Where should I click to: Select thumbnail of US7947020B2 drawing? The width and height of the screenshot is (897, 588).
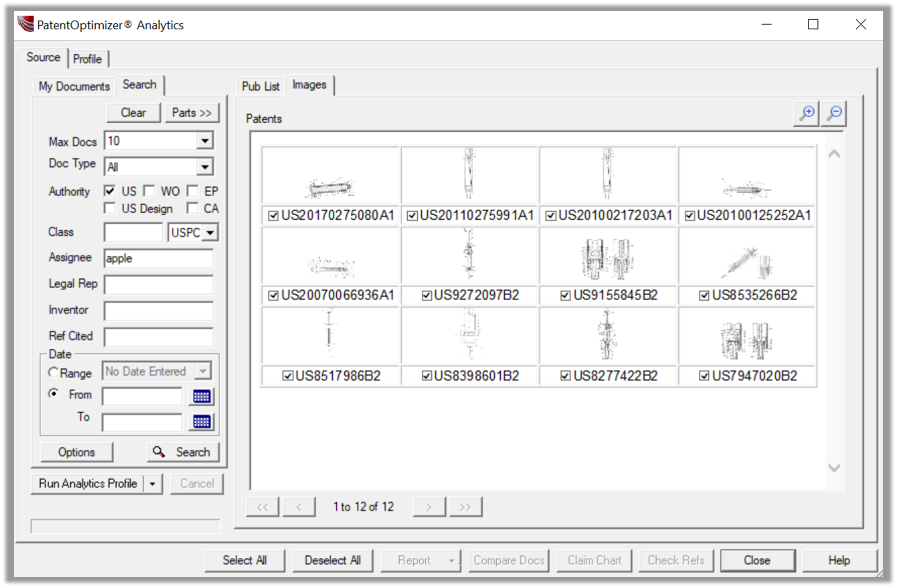747,336
